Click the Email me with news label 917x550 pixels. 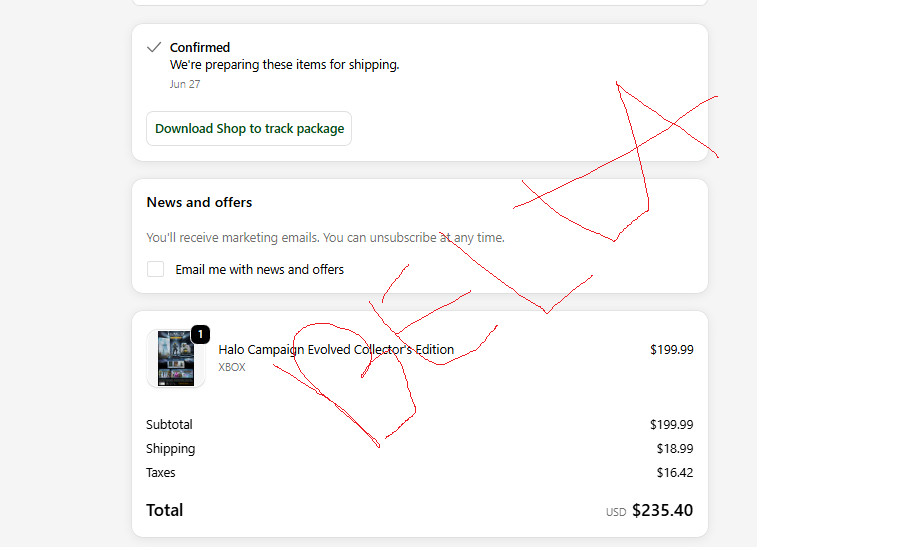coord(260,270)
